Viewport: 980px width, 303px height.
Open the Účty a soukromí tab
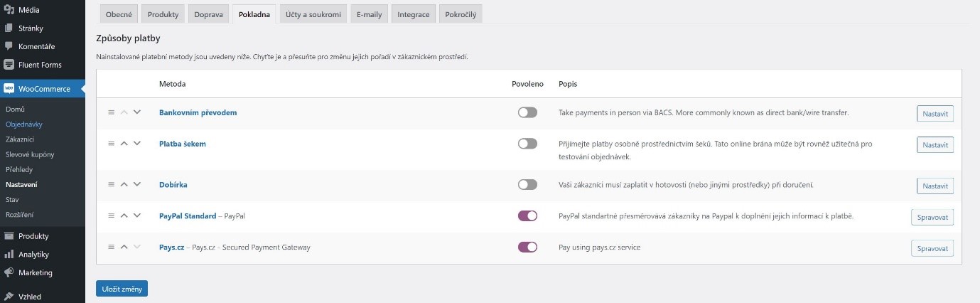[x=313, y=15]
